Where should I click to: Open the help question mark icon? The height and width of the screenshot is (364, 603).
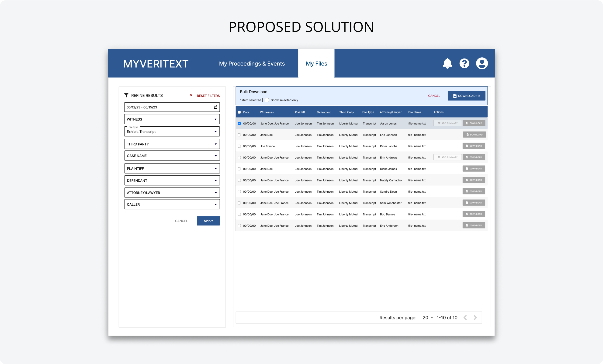pos(464,63)
